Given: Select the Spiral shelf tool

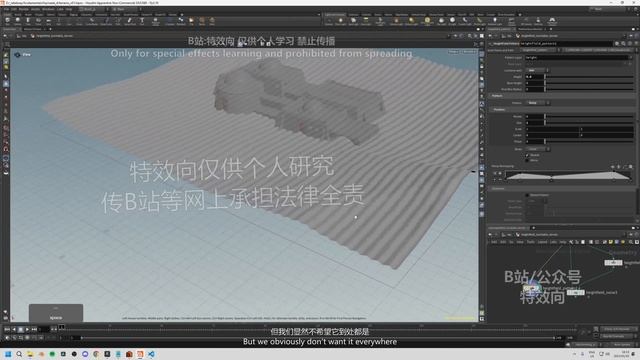Looking at the screenshot, I should [202, 21].
